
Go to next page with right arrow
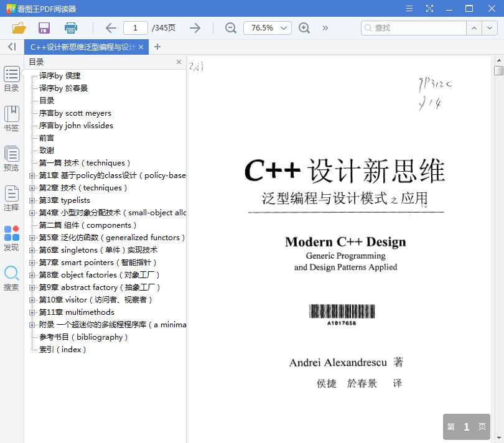pyautogui.click(x=195, y=28)
